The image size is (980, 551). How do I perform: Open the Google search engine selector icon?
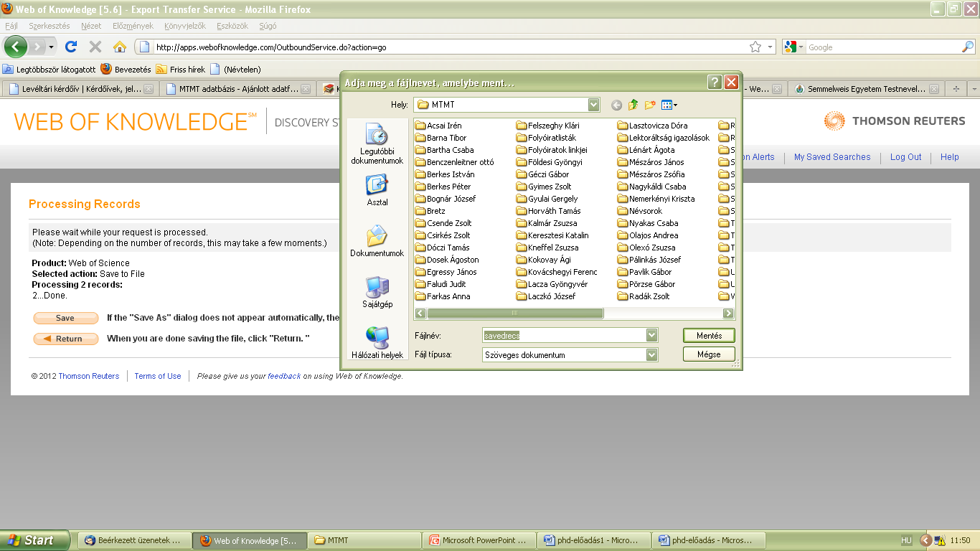[793, 47]
